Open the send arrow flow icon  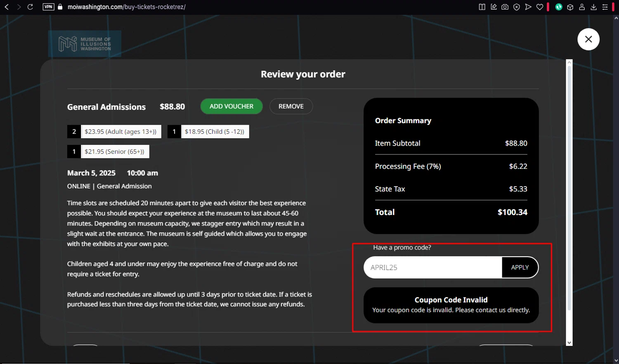[528, 7]
